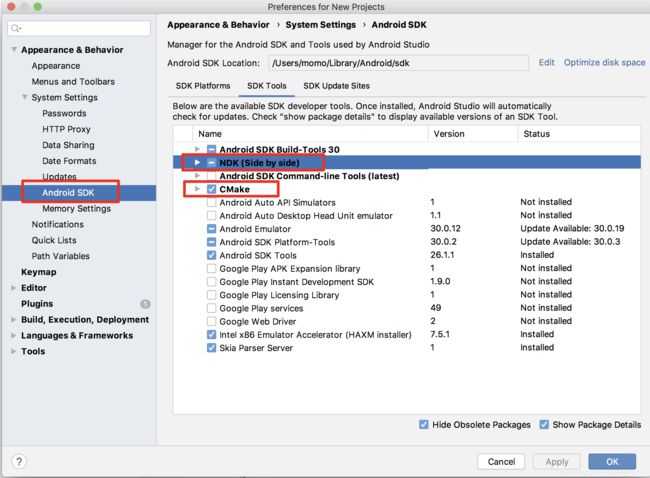Expand the CMake row
The image size is (650, 478).
click(x=197, y=189)
